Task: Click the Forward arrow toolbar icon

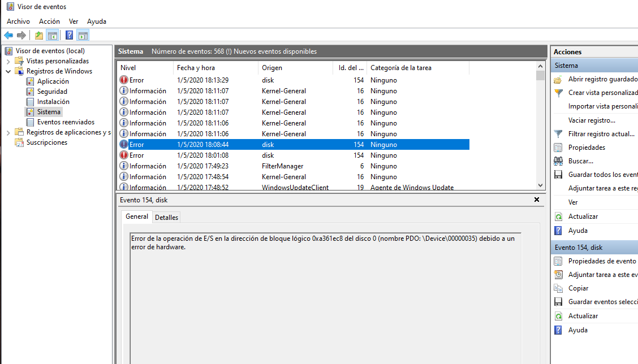Action: pyautogui.click(x=21, y=36)
